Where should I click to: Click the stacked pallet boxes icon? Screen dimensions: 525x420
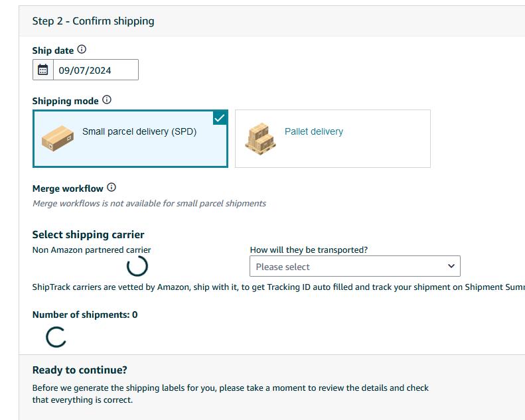click(260, 138)
